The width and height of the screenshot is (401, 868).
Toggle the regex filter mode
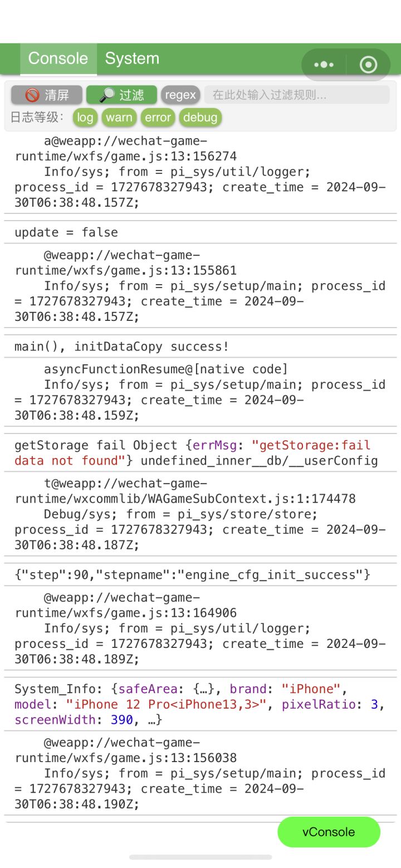pos(180,95)
